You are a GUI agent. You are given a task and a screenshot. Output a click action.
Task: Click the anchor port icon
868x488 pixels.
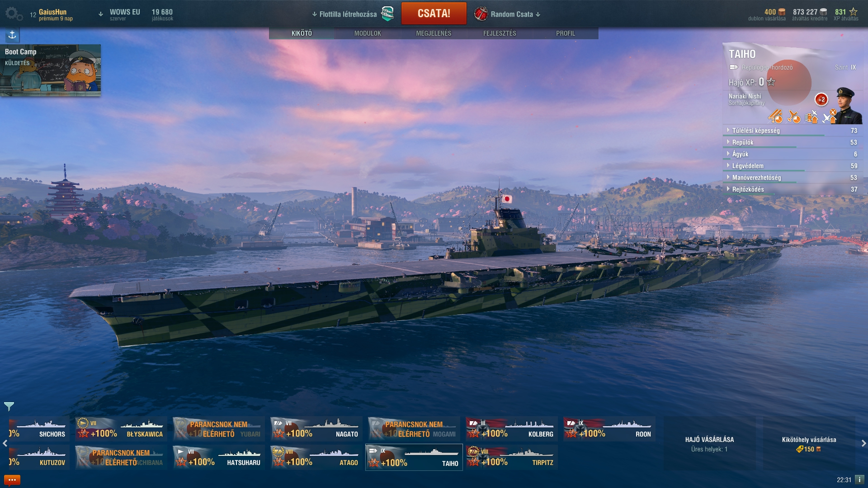[x=12, y=35]
